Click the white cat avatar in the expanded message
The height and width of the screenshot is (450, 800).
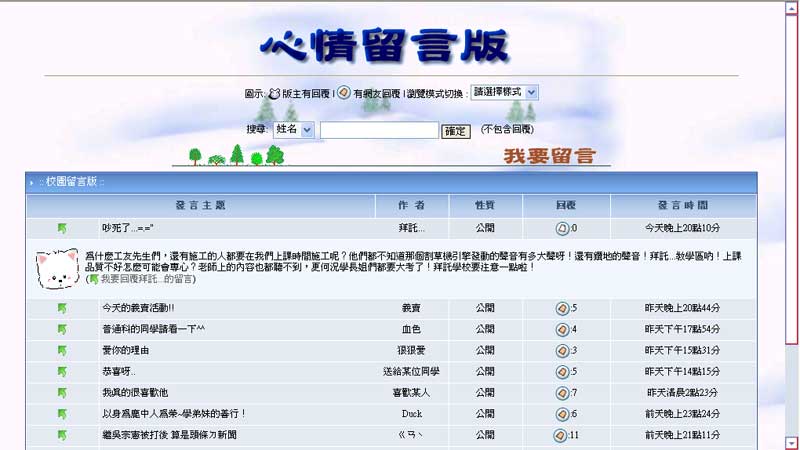[x=57, y=269]
